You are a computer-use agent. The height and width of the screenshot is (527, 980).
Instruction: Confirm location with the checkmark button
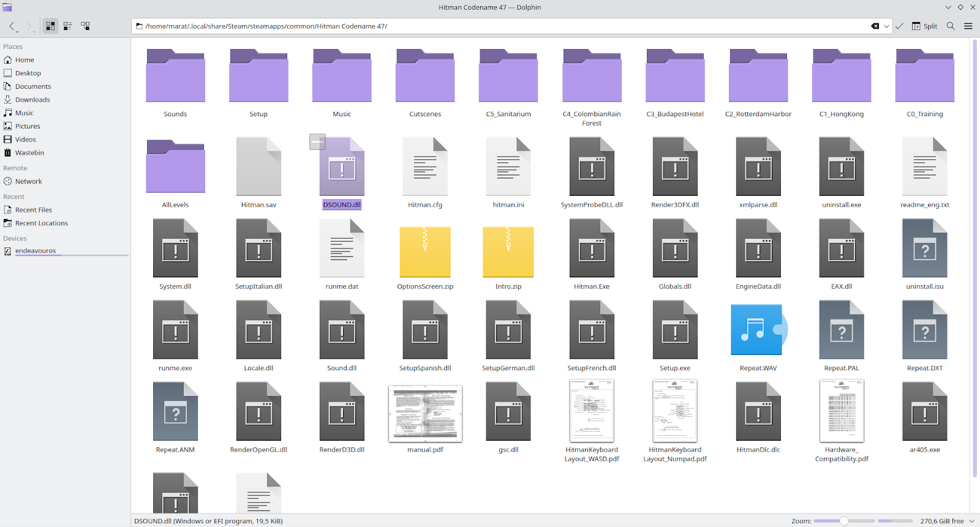tap(899, 26)
